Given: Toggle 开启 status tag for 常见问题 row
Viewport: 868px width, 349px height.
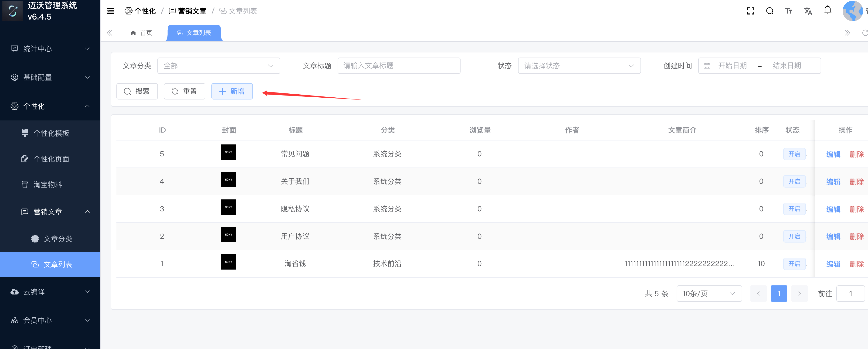Looking at the screenshot, I should pos(794,154).
